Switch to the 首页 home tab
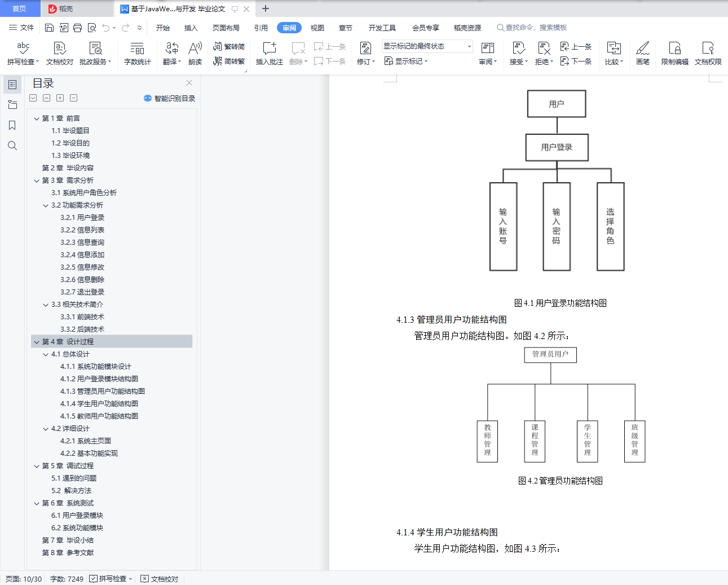 tap(19, 8)
